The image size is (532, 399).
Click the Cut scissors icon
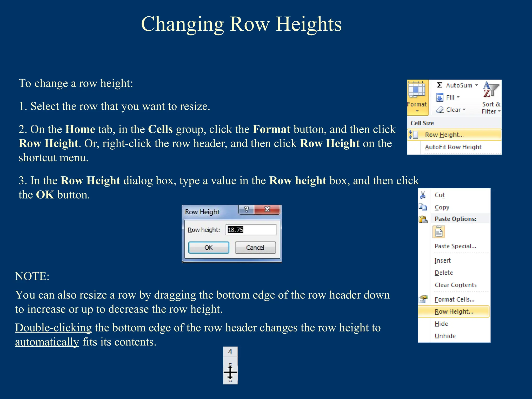423,195
